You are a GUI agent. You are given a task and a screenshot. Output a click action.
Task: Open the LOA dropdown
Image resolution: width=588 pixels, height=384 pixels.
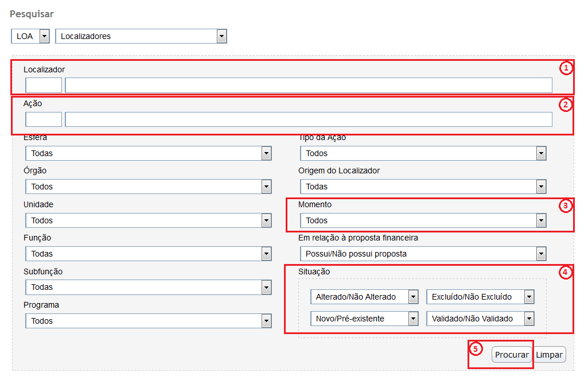(30, 36)
